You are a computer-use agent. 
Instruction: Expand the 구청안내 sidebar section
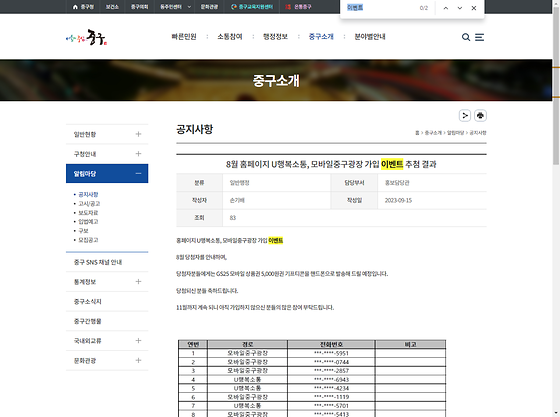(138, 154)
